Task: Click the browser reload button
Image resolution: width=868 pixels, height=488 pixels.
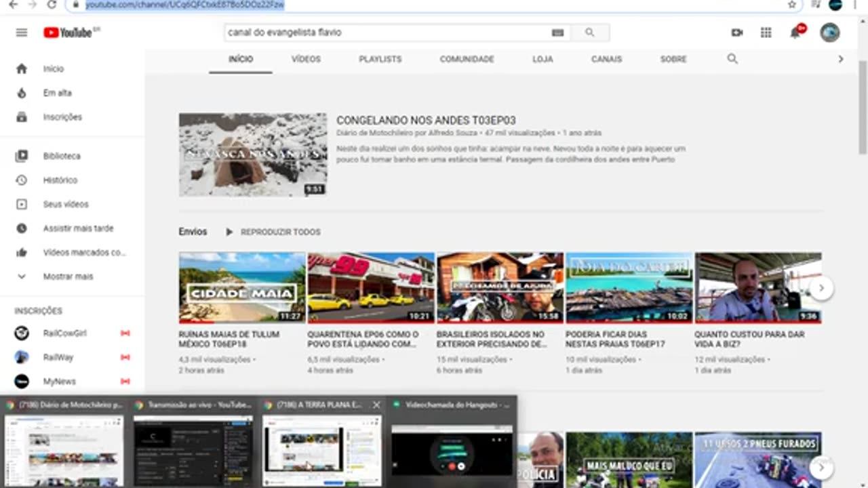Action: click(x=52, y=5)
